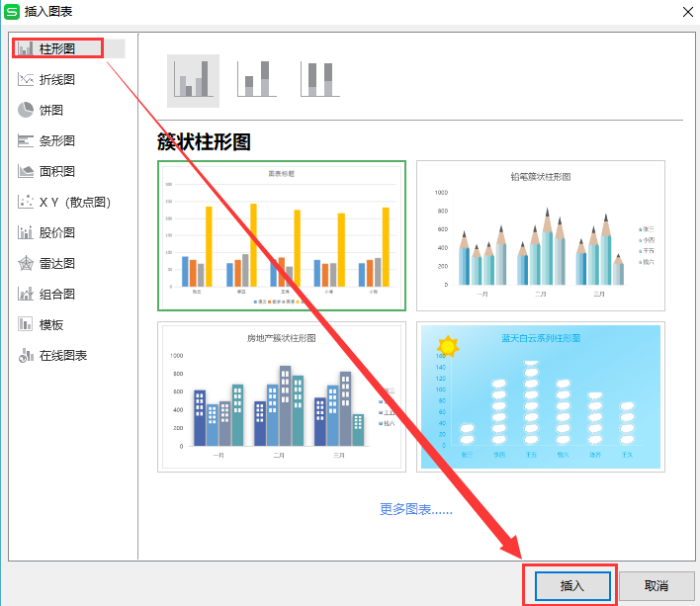The width and height of the screenshot is (700, 606).
Task: Pick the 铅笔簇状柱形图 pencil chart thumbnail
Action: pyautogui.click(x=540, y=235)
